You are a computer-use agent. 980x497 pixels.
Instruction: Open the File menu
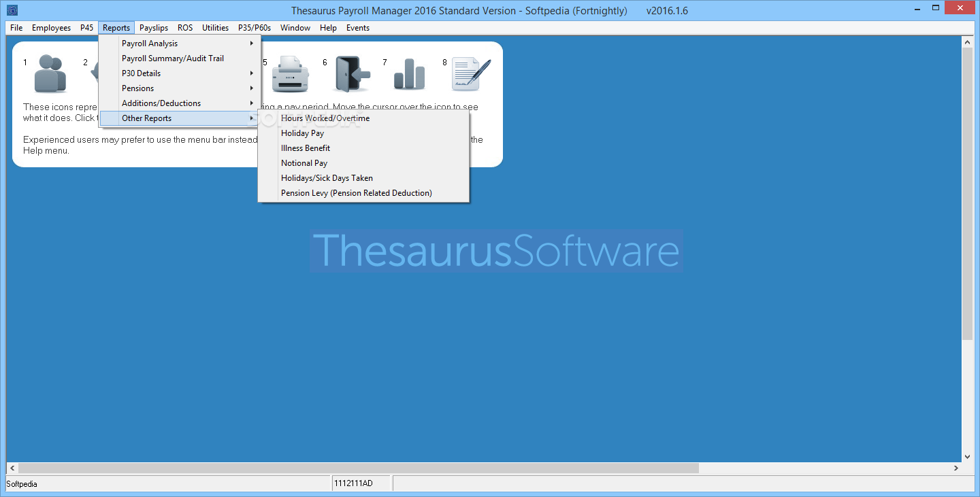[x=16, y=28]
